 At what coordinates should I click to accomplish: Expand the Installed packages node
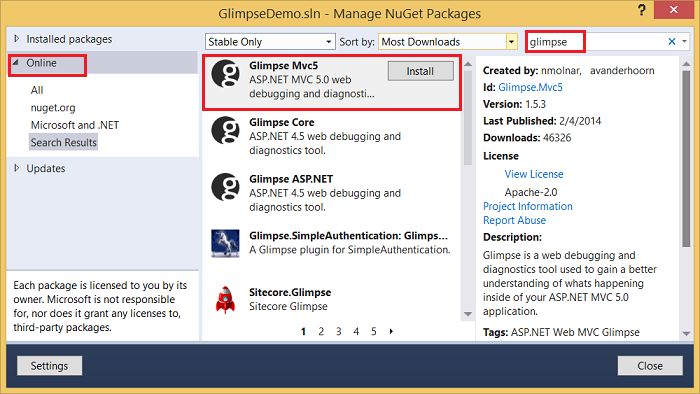pyautogui.click(x=17, y=39)
